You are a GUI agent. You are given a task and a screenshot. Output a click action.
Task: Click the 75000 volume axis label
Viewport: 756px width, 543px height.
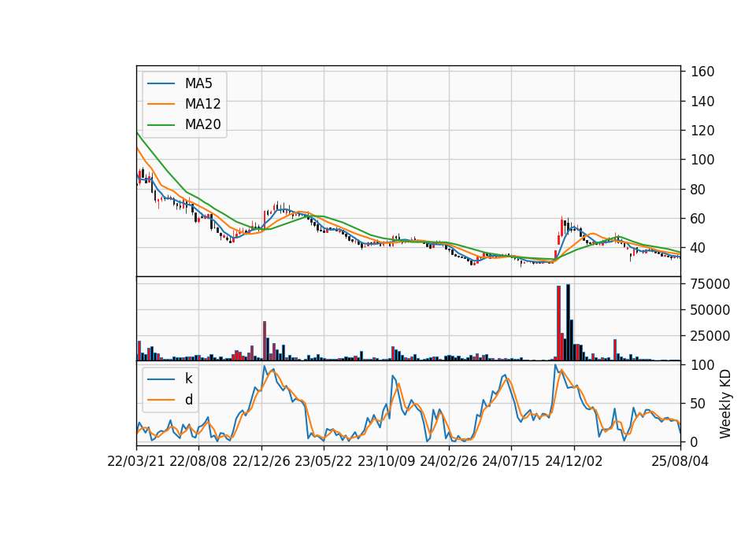point(710,284)
